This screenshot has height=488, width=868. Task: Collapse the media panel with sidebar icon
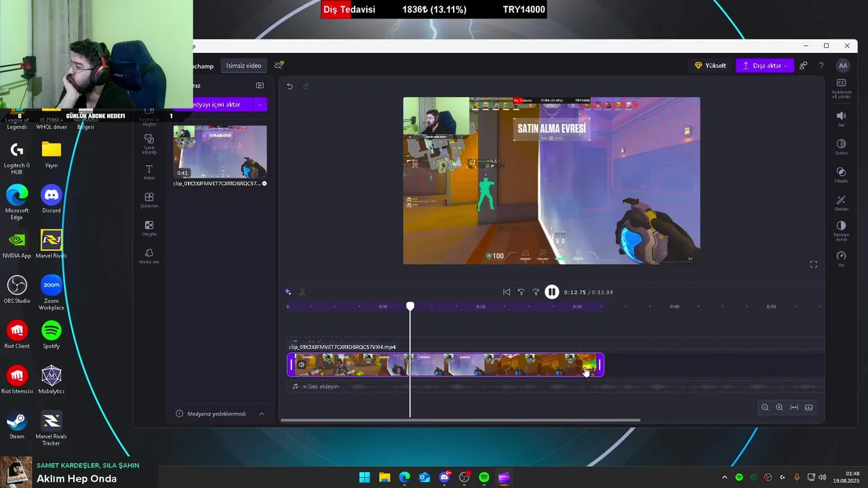[260, 85]
